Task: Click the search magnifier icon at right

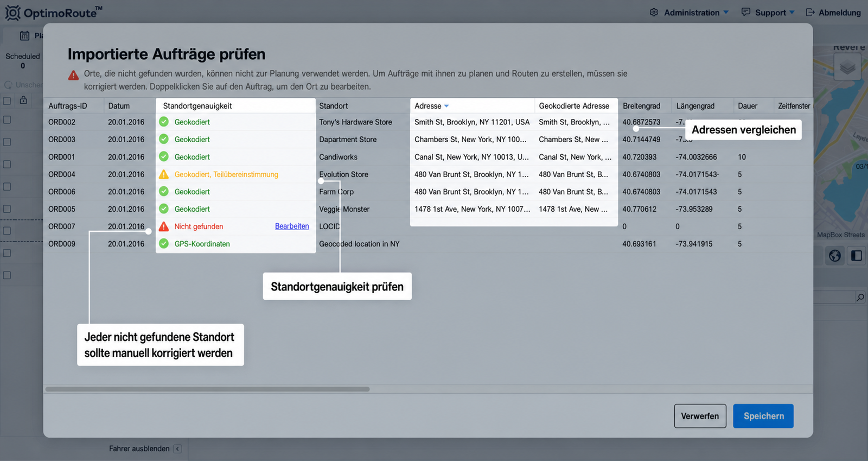Action: pyautogui.click(x=860, y=297)
